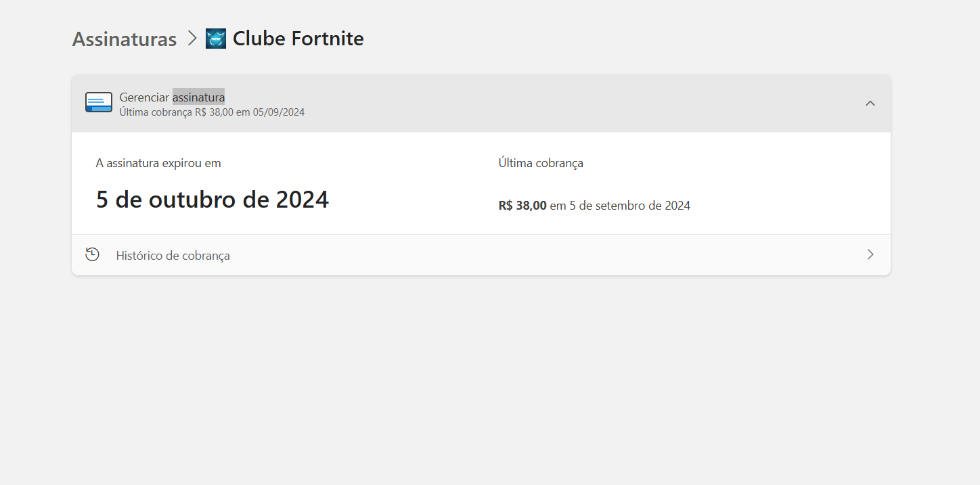
Task: Click the breadcrumb separator chevron
Action: [x=192, y=39]
